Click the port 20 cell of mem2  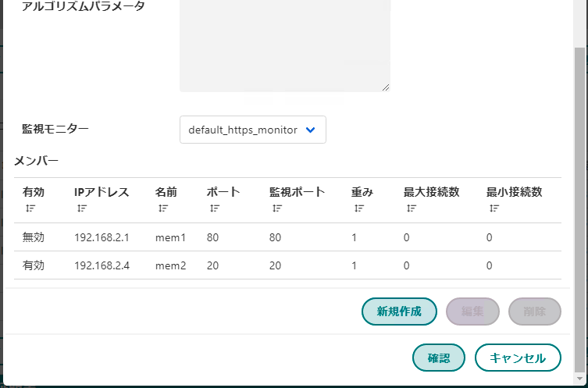point(212,265)
